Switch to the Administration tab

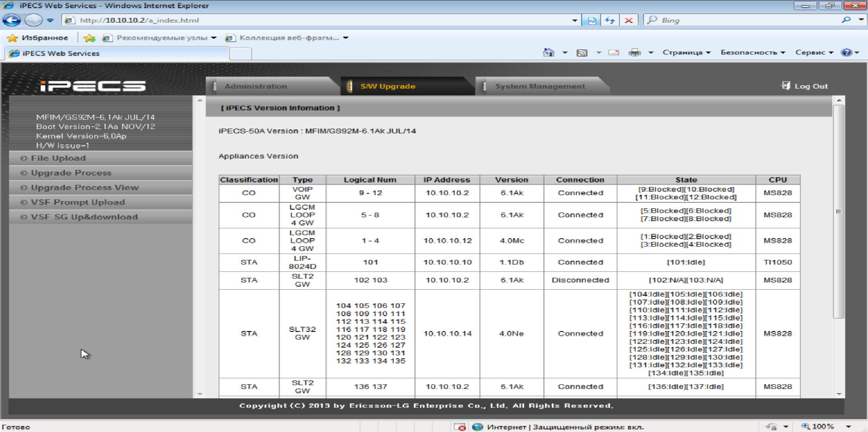256,86
